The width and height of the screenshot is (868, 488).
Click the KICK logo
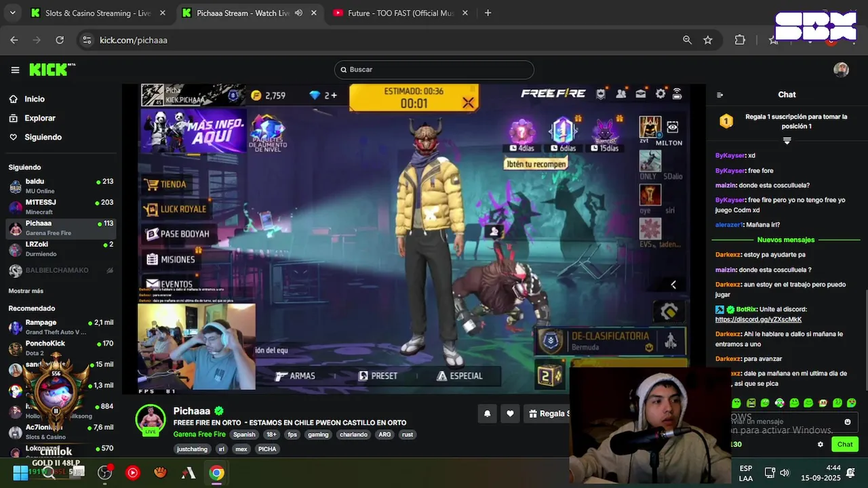(52, 69)
